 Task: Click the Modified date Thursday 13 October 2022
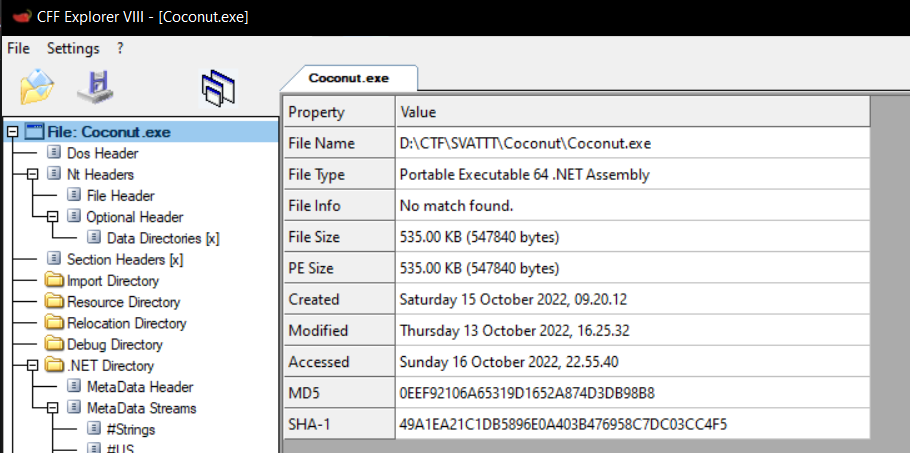click(514, 331)
